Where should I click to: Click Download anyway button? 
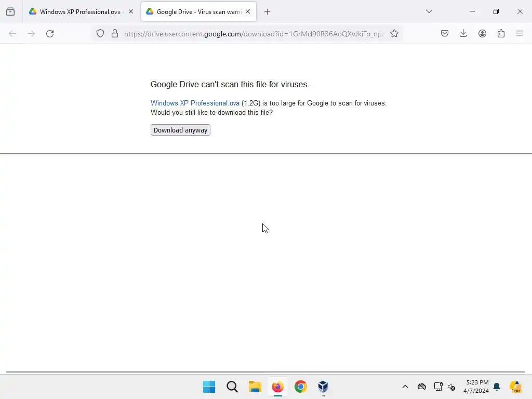(x=180, y=130)
